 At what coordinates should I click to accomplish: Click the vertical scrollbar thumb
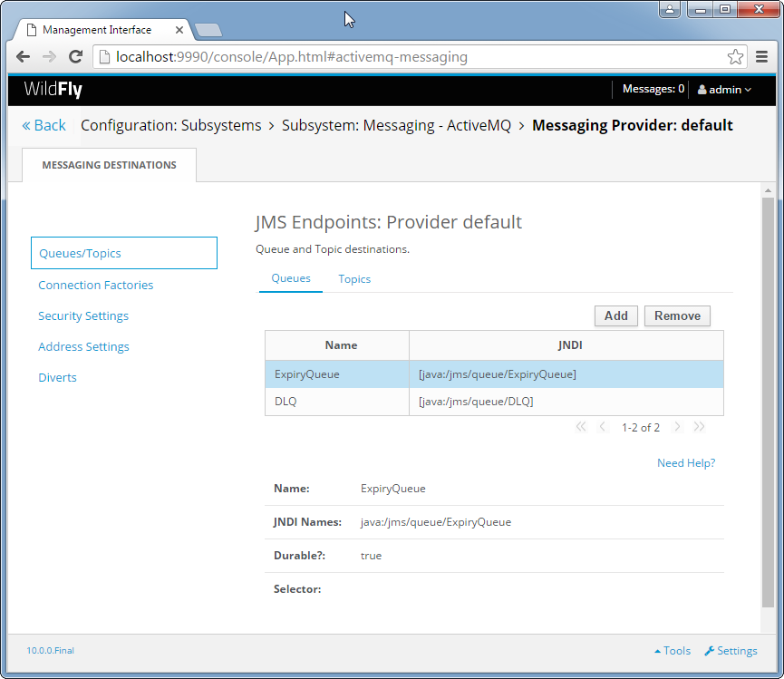pos(768,403)
